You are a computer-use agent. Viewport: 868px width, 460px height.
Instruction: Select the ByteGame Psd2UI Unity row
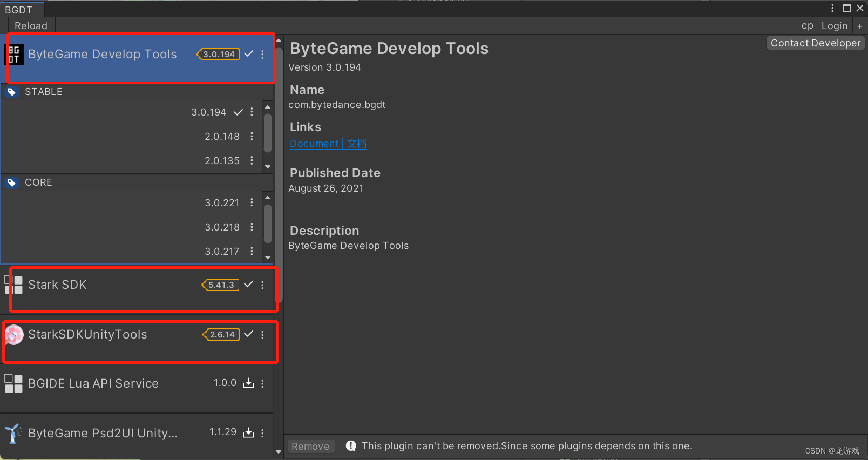point(137,436)
